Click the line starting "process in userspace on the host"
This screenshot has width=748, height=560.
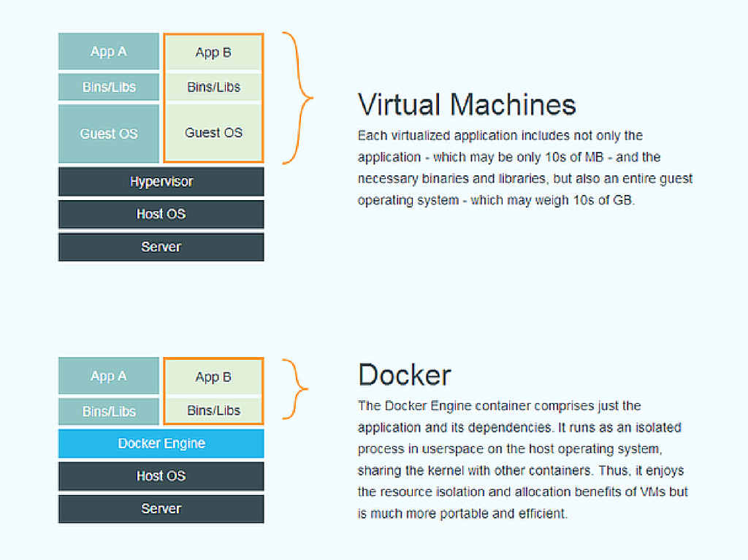tap(510, 449)
